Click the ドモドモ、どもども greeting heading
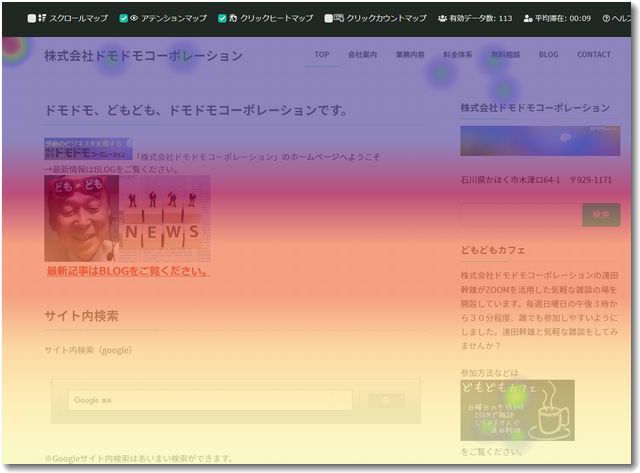This screenshot has height=473, width=640. click(196, 110)
